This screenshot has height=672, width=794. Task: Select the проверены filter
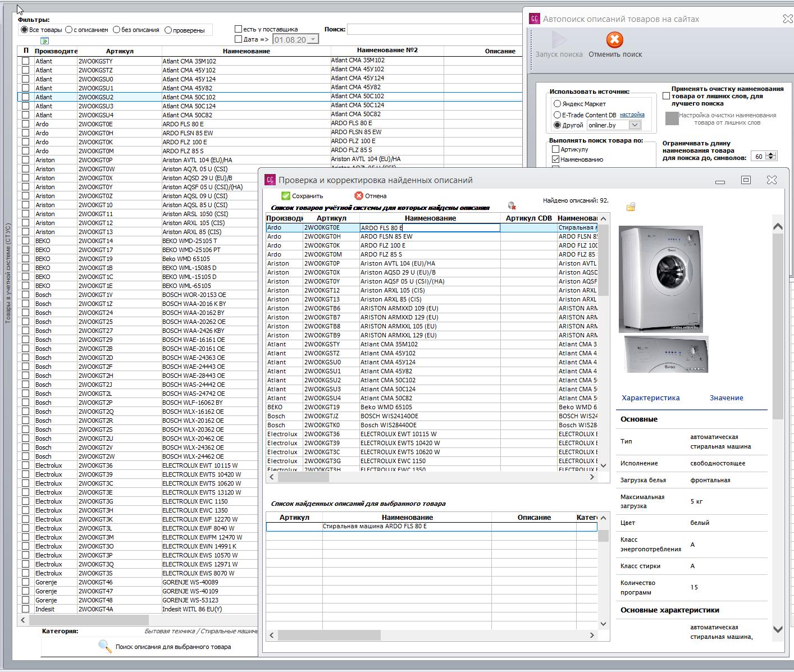point(168,30)
